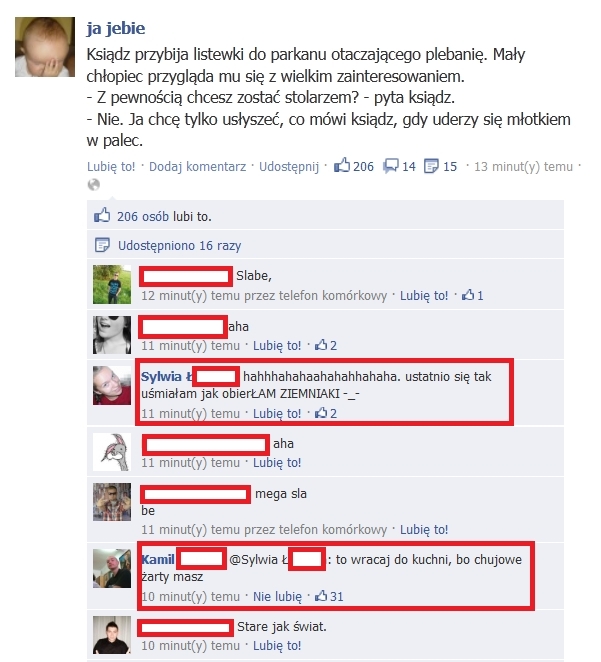
Task: Open 'Udostępniono 16 razy' shares list
Action: coord(179,245)
